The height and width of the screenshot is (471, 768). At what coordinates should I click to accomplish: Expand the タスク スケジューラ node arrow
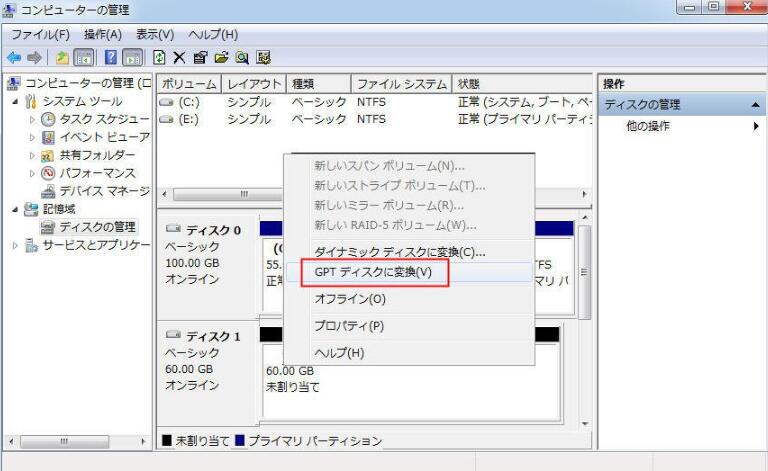[32, 119]
